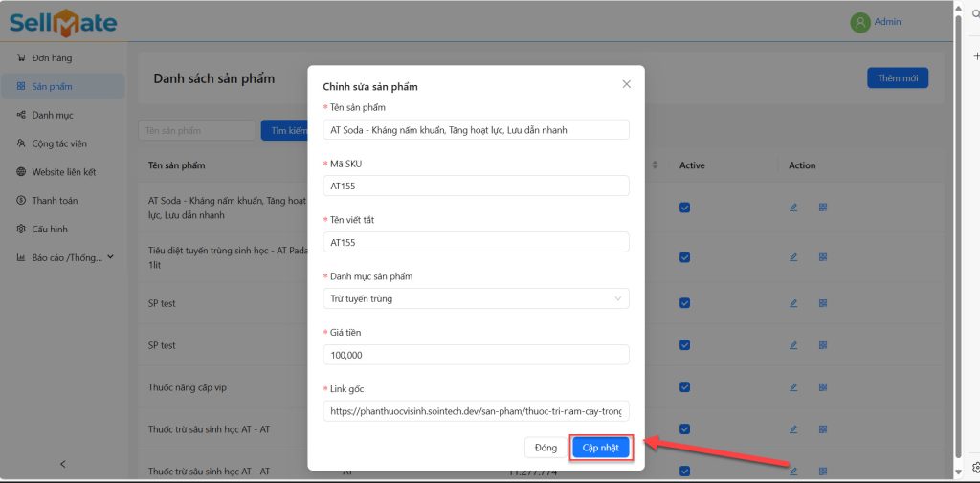Click the Đóng button
The height and width of the screenshot is (483, 980).
(x=546, y=448)
